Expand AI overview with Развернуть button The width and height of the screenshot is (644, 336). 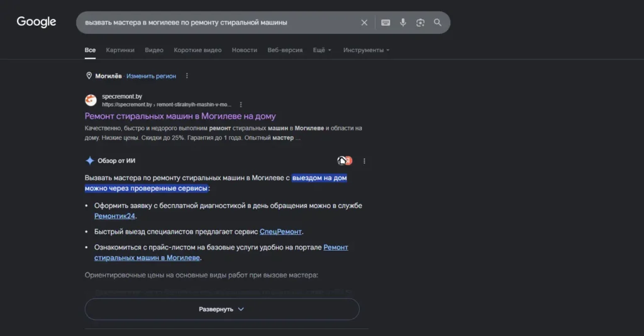[222, 309]
